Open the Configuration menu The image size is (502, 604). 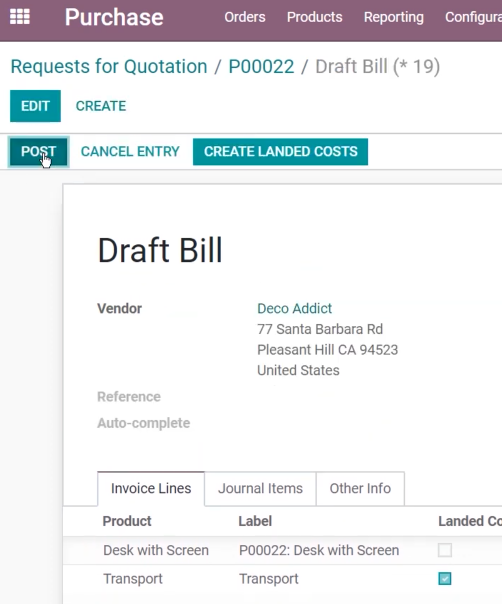point(473,17)
